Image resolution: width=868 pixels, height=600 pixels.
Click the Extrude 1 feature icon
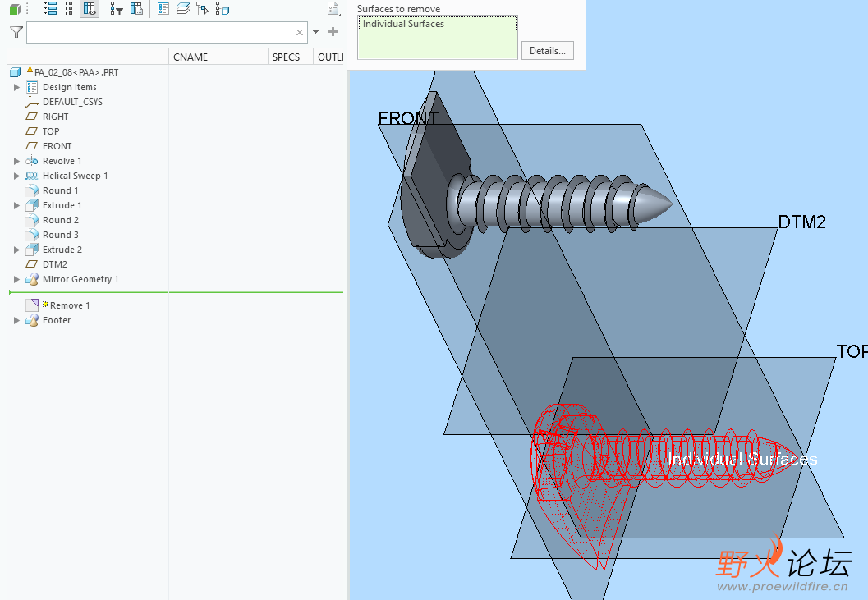pos(31,205)
